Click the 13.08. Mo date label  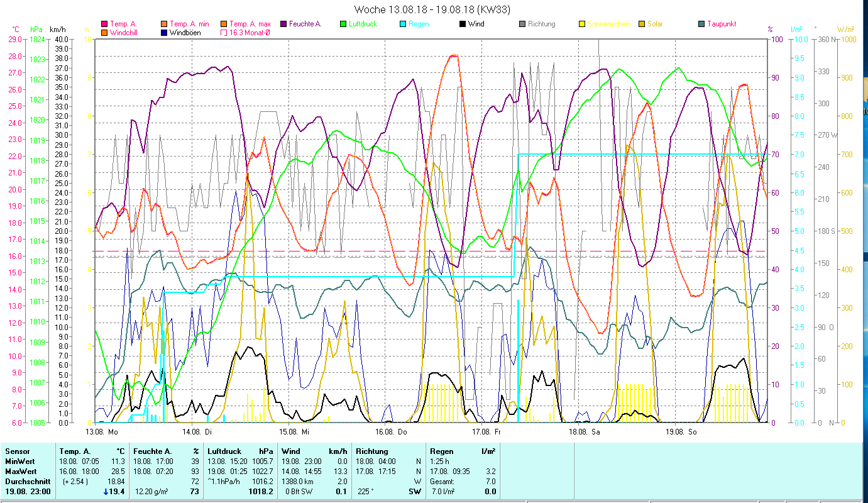tap(102, 432)
